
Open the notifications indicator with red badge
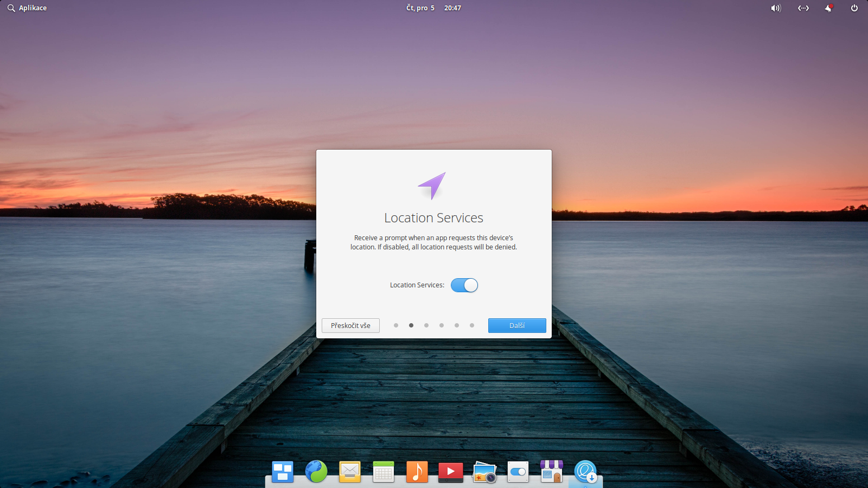(828, 8)
